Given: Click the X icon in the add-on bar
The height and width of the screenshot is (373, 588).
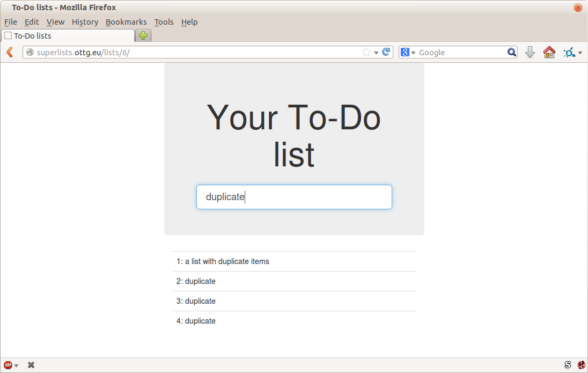Looking at the screenshot, I should click(x=31, y=364).
